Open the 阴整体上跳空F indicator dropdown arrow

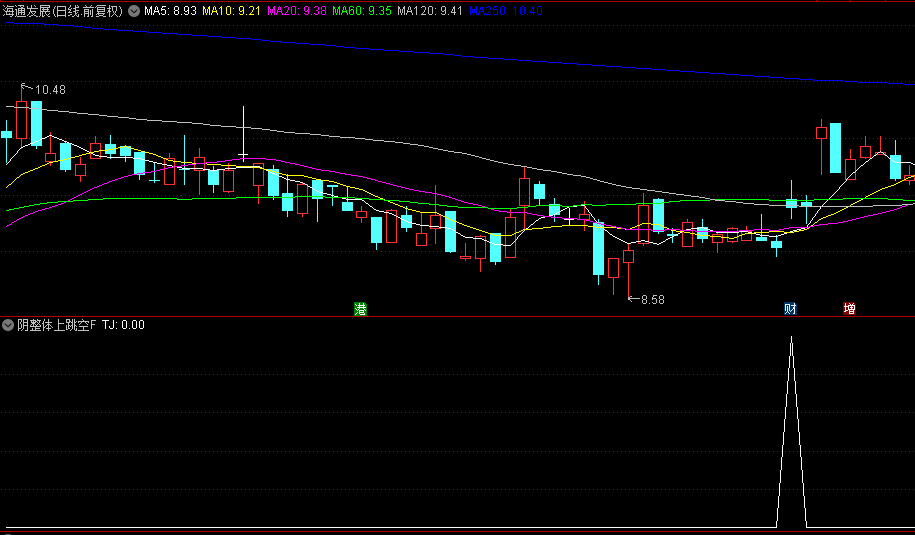[8, 325]
